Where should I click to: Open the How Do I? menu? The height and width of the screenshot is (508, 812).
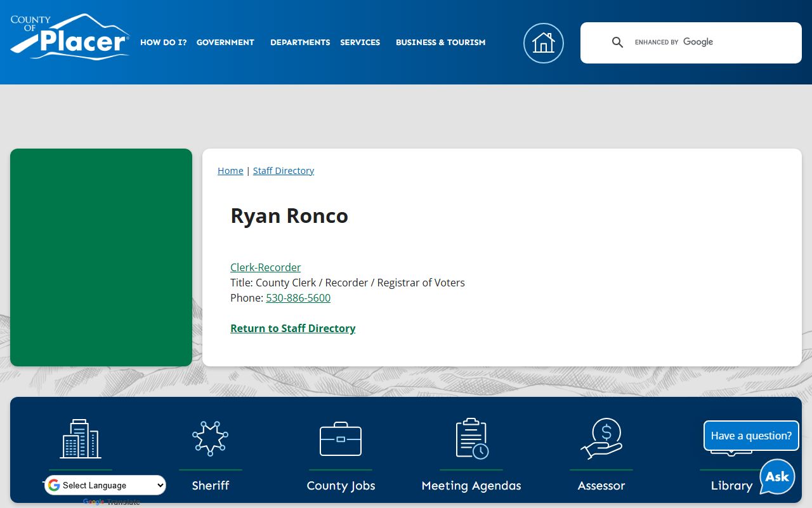[x=164, y=43]
